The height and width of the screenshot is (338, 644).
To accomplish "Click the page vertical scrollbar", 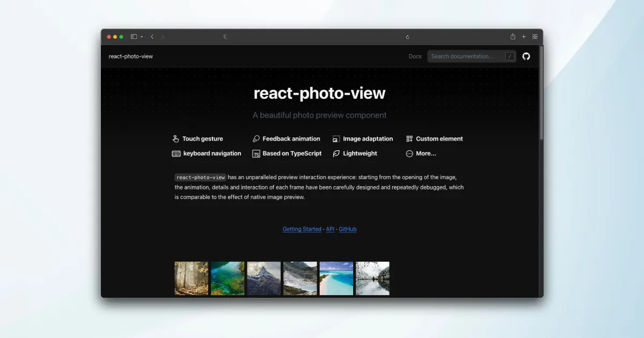I will [x=541, y=94].
